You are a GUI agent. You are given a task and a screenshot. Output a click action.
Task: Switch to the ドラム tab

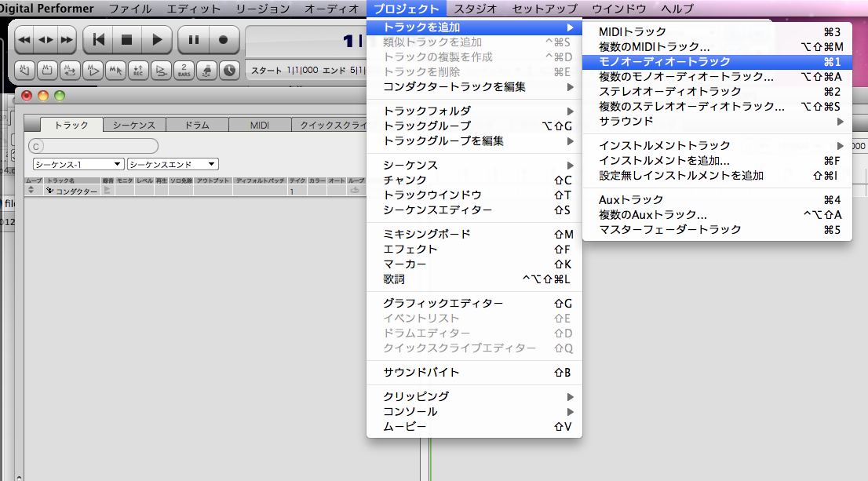coord(197,125)
